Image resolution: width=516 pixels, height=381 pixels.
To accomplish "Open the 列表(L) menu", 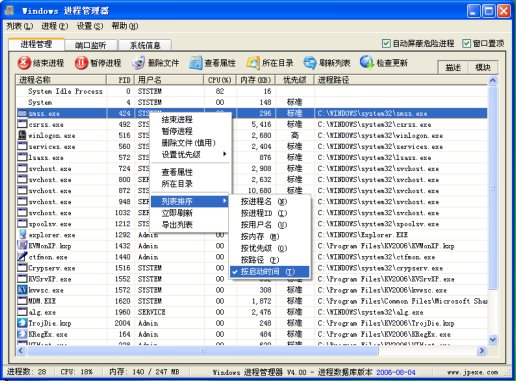I will (x=20, y=26).
